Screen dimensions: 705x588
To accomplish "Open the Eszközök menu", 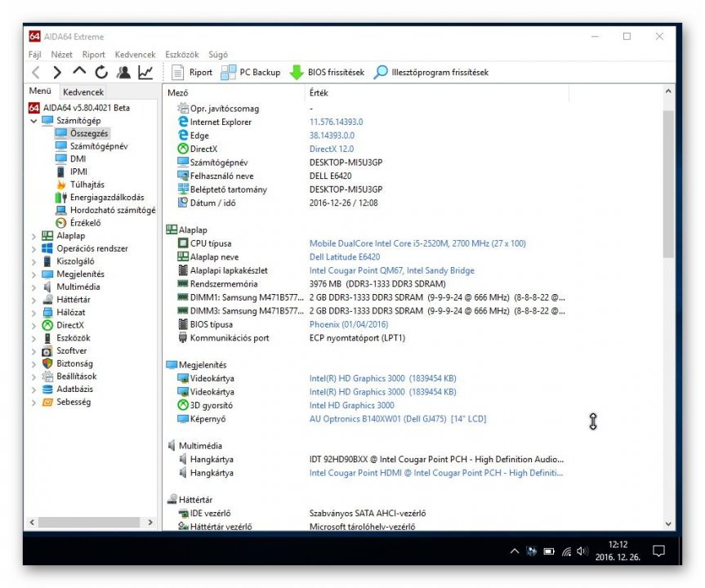I will [x=181, y=55].
